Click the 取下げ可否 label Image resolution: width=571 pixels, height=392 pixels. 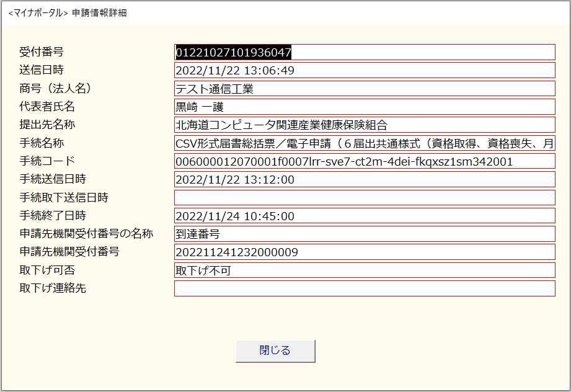click(x=47, y=270)
